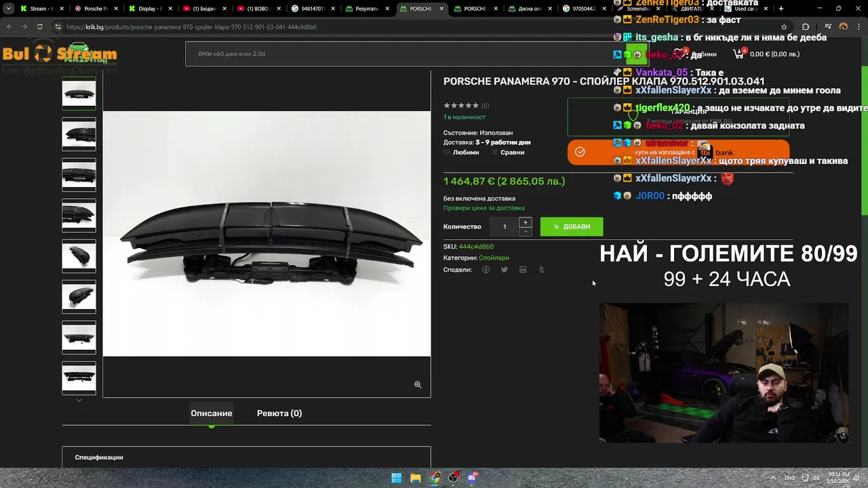
Task: Reload the current krik.bg page
Action: coord(40,26)
